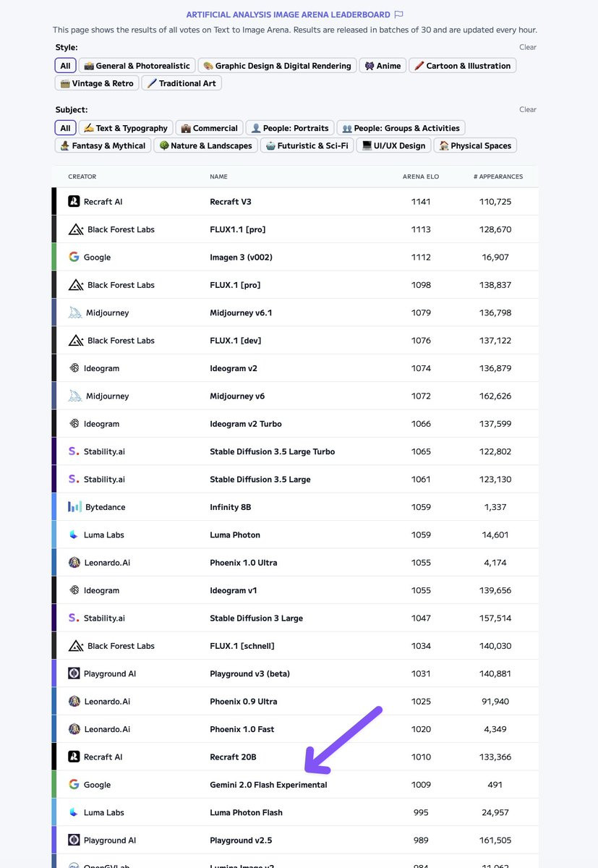
Task: Toggle the Vintage & Retro style filter
Action: click(x=97, y=83)
